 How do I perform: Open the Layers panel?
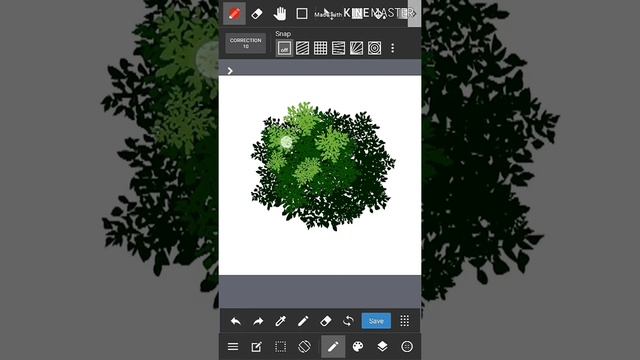382,347
